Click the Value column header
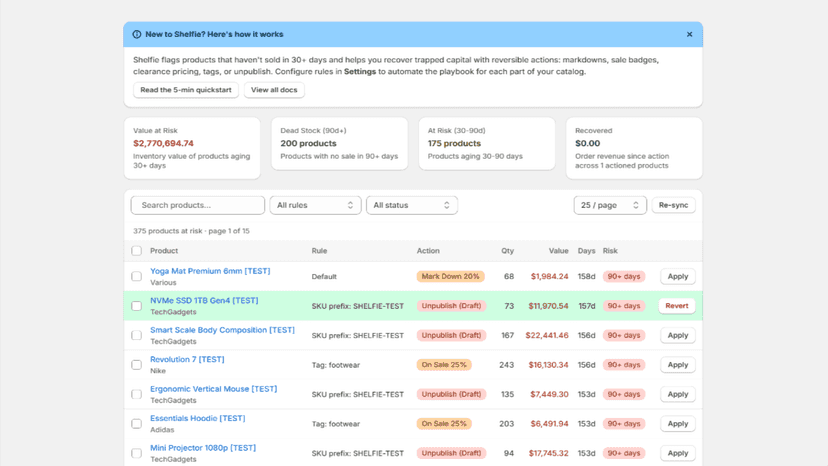This screenshot has height=466, width=828. 558,251
